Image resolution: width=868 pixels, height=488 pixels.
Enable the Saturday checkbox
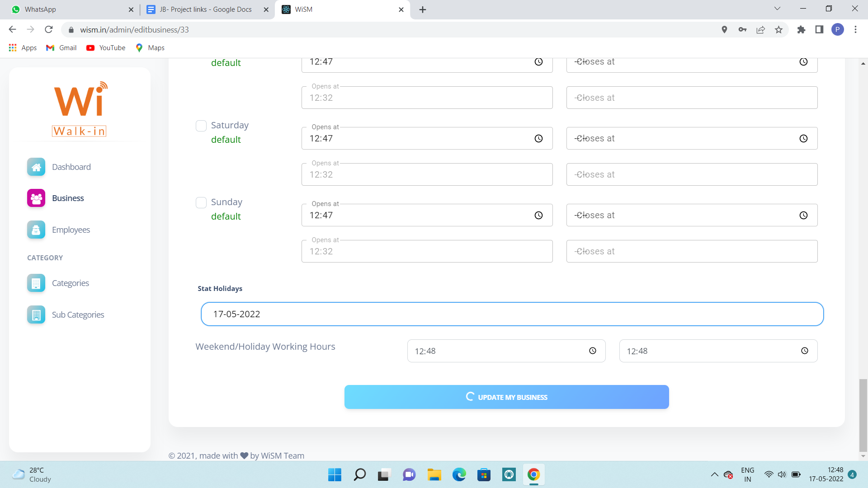(201, 126)
